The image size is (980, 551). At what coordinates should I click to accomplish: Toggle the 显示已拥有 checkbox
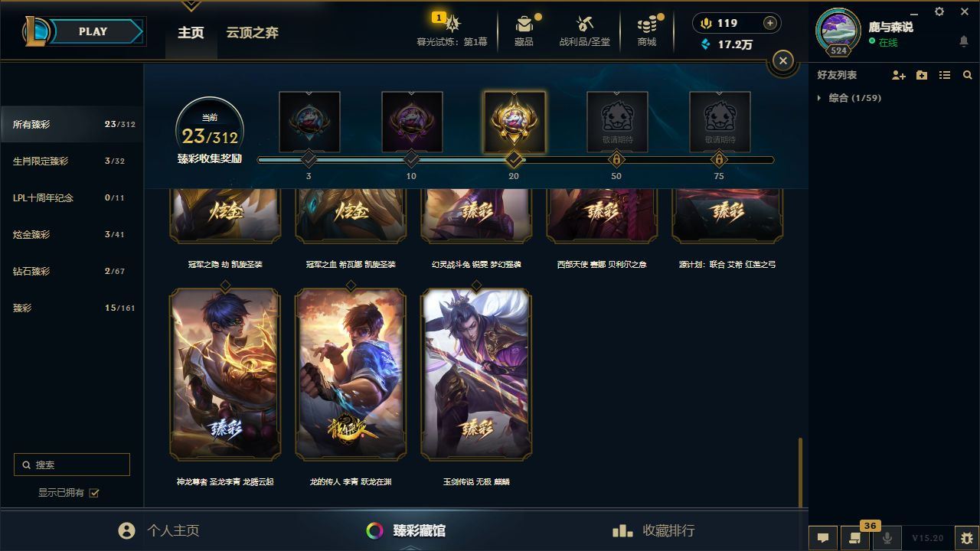pyautogui.click(x=94, y=493)
